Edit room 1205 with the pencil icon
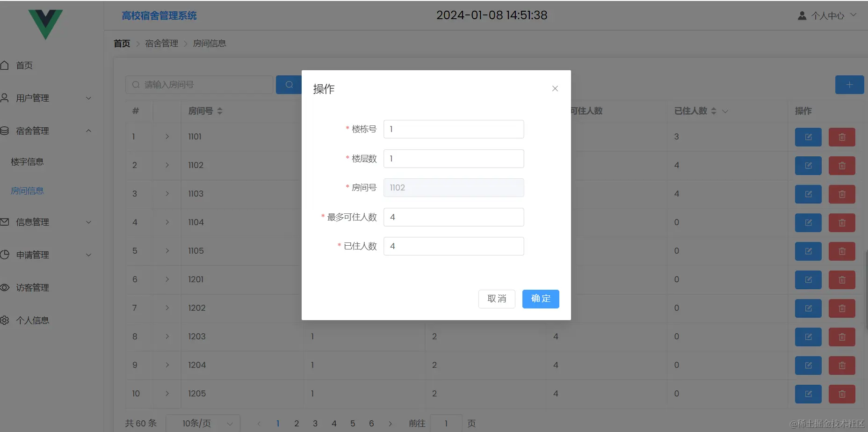This screenshot has height=432, width=868. pos(808,394)
